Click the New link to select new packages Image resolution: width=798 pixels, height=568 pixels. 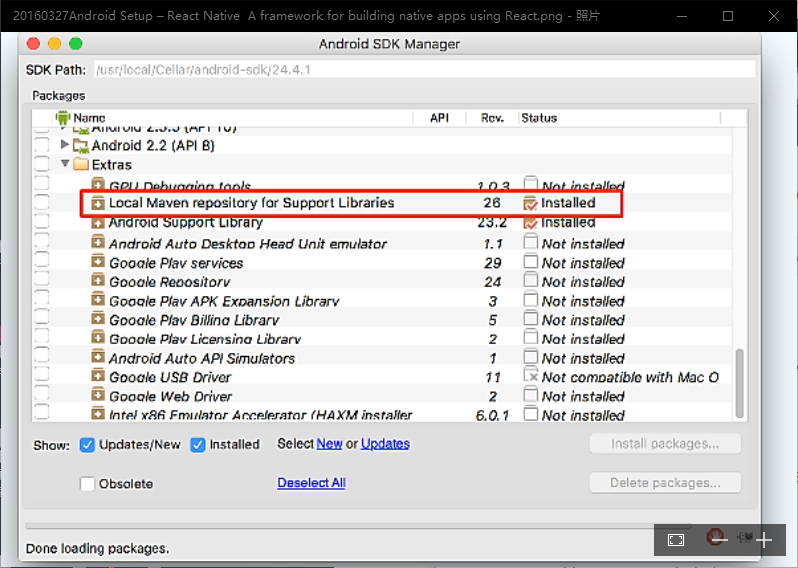coord(329,444)
